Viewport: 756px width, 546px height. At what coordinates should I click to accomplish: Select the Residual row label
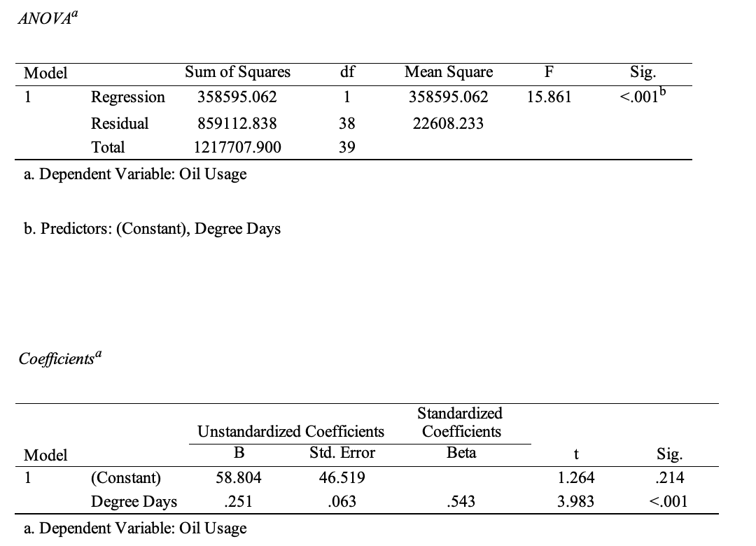pyautogui.click(x=120, y=123)
